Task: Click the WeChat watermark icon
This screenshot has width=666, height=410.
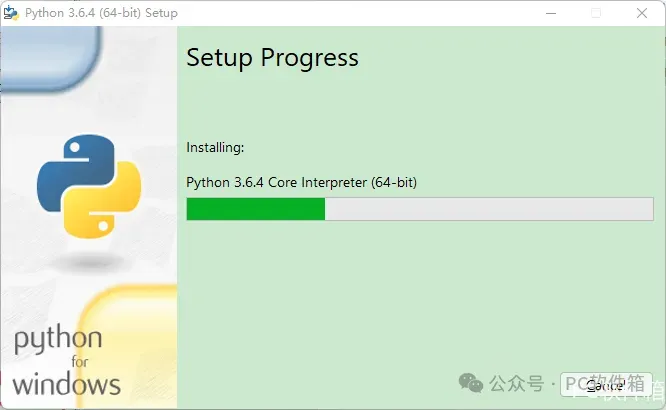Action: coord(470,383)
